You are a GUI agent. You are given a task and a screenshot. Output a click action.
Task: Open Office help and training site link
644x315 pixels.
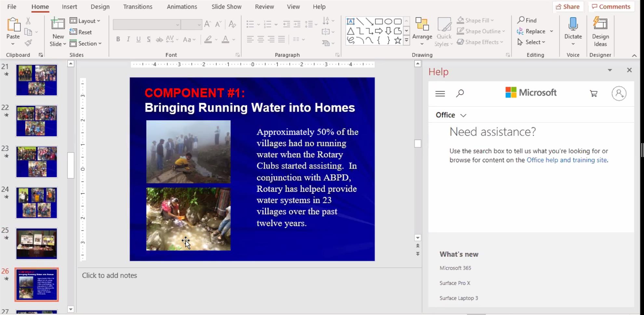coord(567,160)
